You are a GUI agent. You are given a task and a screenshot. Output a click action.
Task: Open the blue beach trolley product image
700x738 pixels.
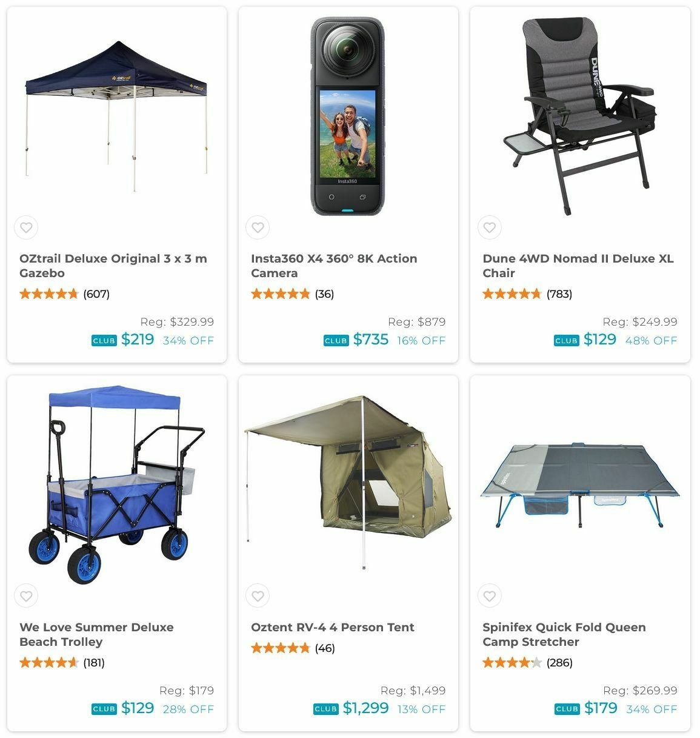point(117,484)
